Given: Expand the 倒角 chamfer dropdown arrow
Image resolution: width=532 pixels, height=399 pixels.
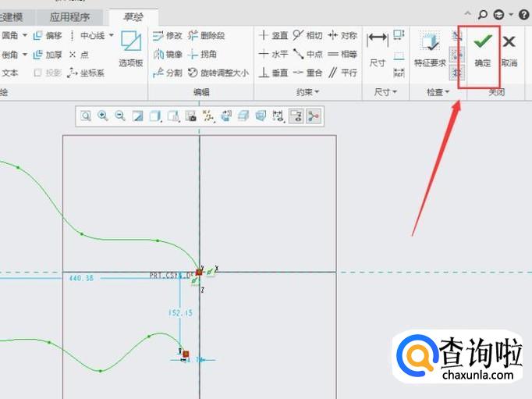Looking at the screenshot, I should click(25, 55).
